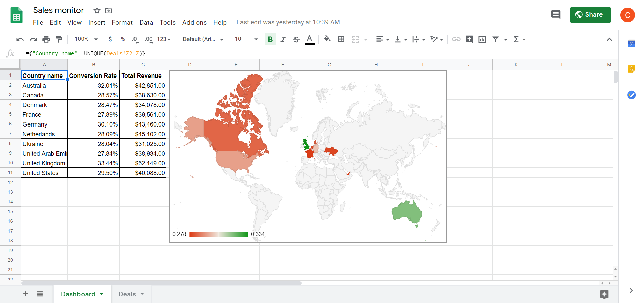
Task: Expand the filter views dropdown arrow
Action: tap(506, 40)
